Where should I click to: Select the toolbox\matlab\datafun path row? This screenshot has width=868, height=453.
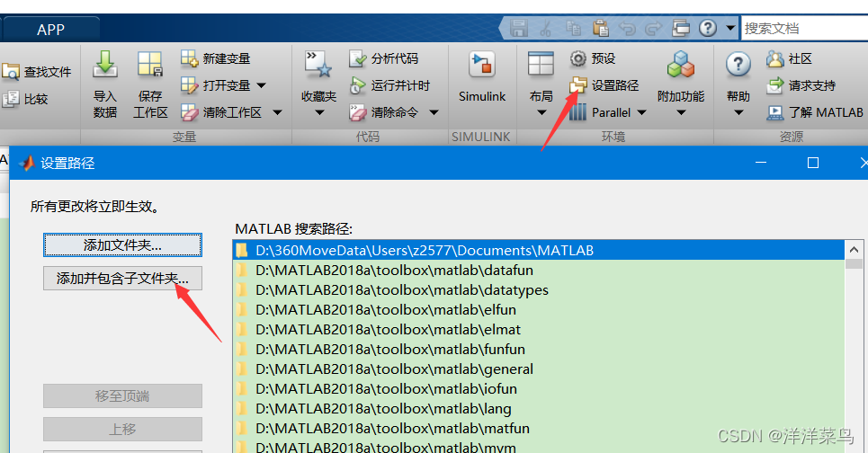tap(539, 271)
